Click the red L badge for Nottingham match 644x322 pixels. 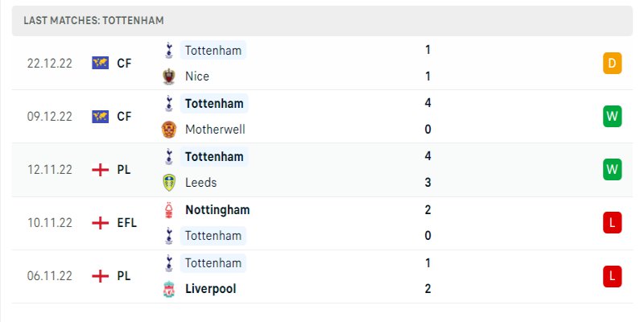[x=612, y=223]
